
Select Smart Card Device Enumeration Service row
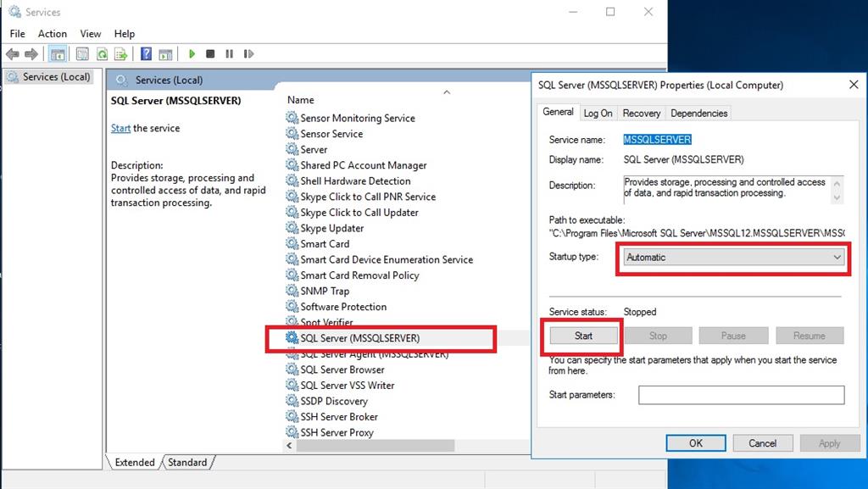(x=387, y=259)
